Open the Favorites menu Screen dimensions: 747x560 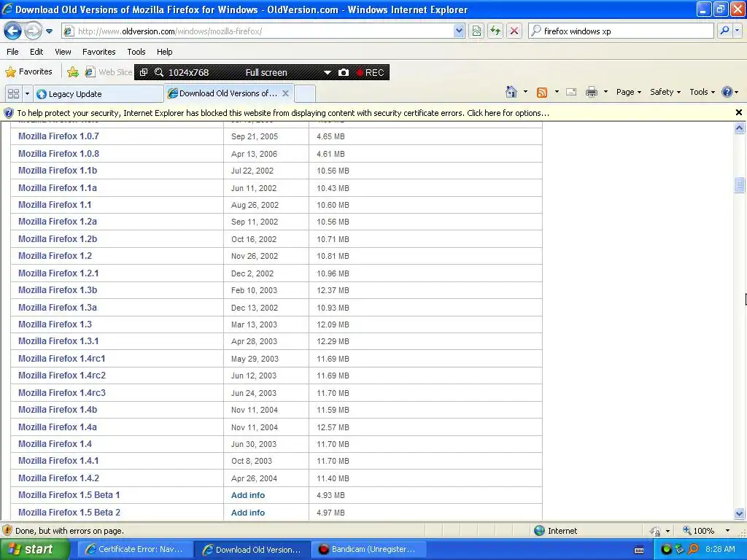tap(99, 52)
